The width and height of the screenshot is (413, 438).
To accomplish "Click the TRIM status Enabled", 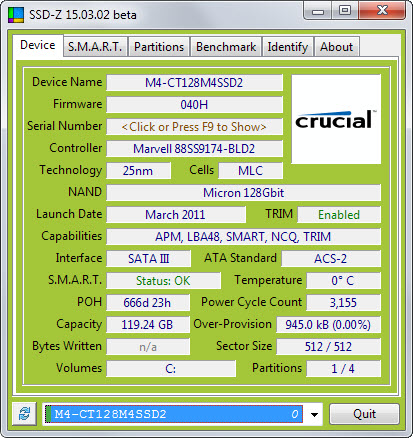I will 339,215.
